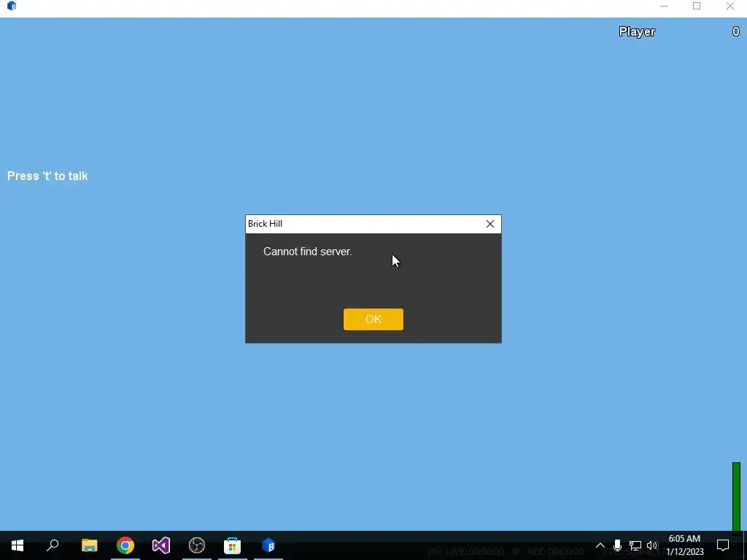747x560 pixels.
Task: Click the 'Press 't' to talk' text
Action: [47, 176]
